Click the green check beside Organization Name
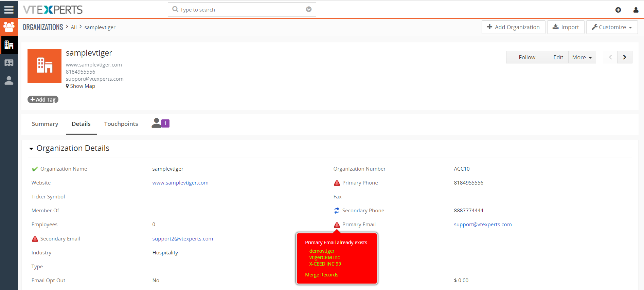The image size is (644, 290). point(35,169)
